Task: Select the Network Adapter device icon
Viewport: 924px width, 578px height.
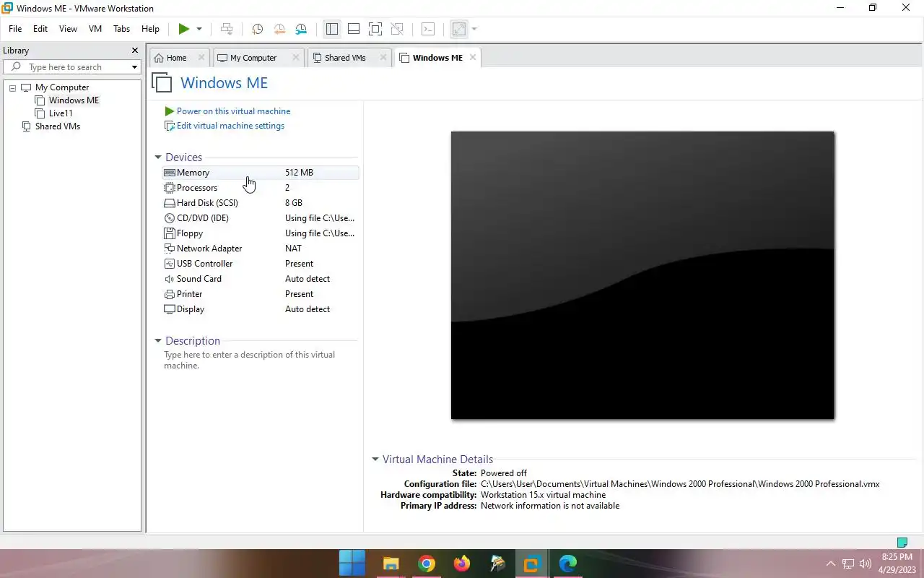Action: (x=170, y=249)
